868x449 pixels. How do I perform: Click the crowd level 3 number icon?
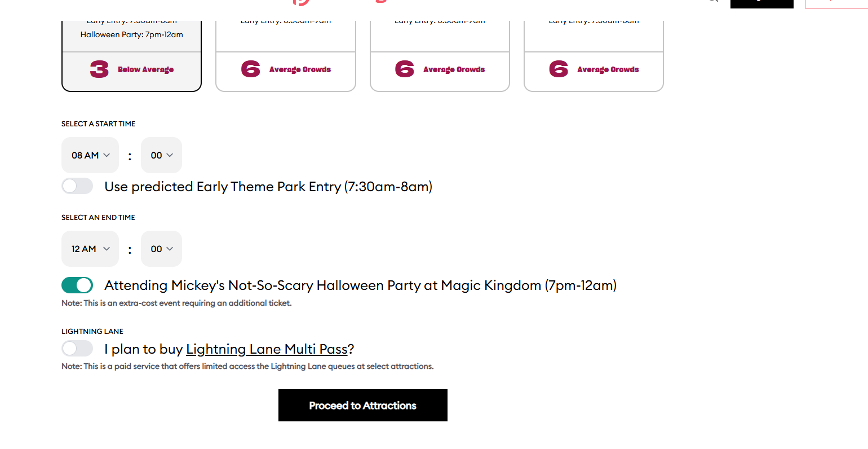click(x=99, y=69)
